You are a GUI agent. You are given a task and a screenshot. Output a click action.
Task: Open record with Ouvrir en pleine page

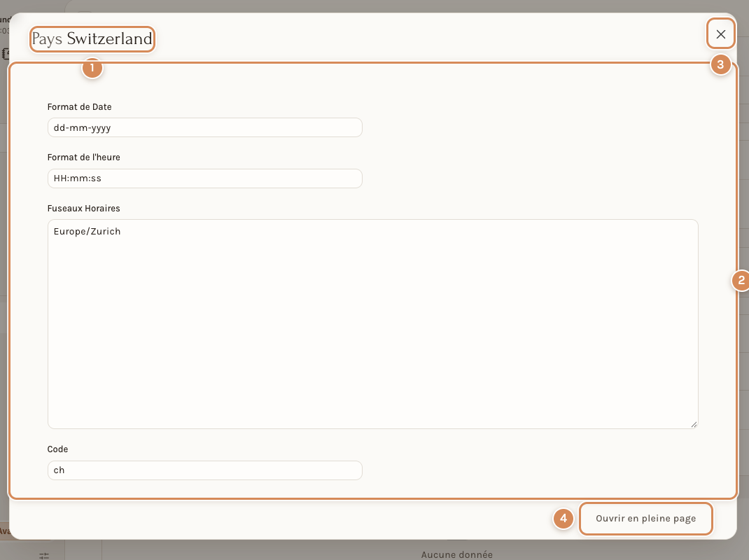646,519
